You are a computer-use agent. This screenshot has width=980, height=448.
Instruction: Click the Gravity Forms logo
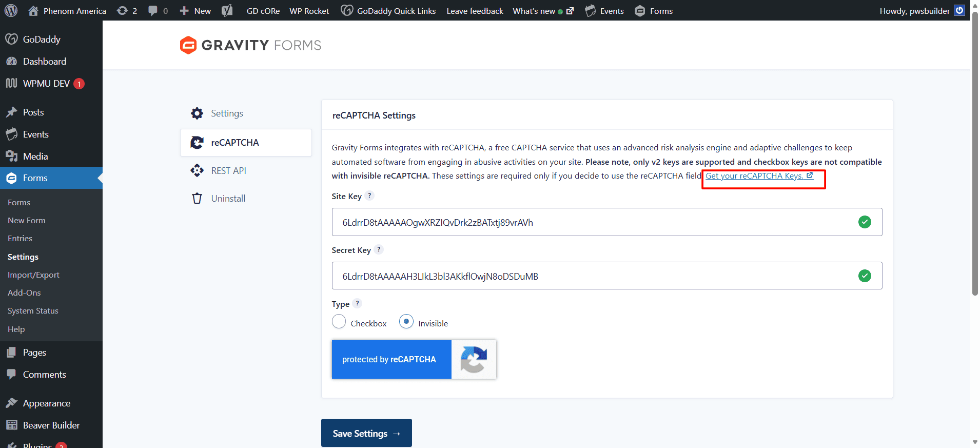pyautogui.click(x=250, y=45)
